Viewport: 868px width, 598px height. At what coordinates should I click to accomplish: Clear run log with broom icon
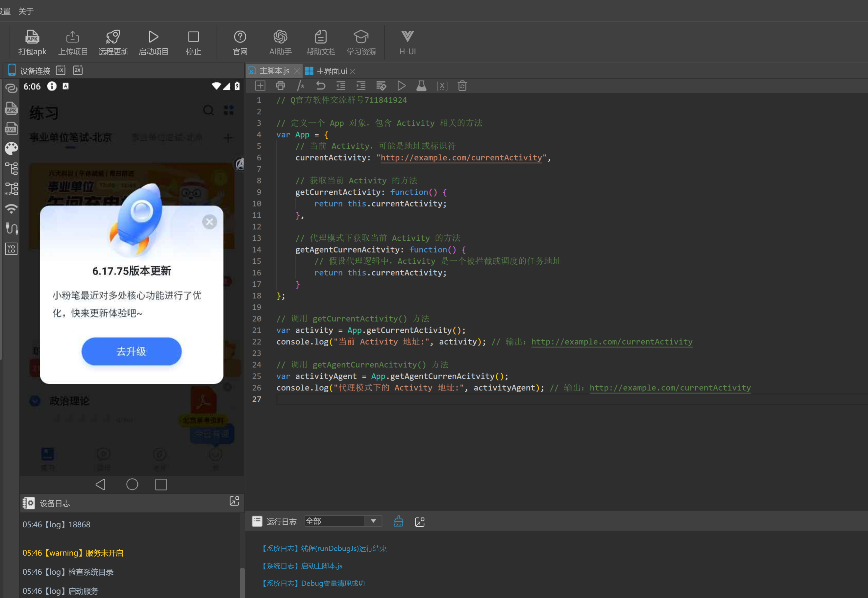tap(398, 521)
